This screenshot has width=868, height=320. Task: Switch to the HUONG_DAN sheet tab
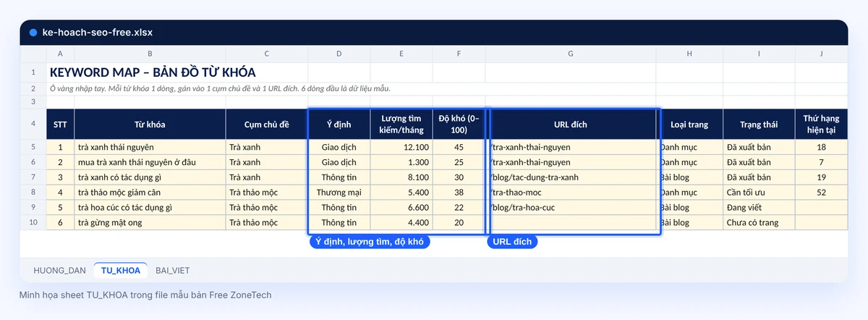point(59,270)
